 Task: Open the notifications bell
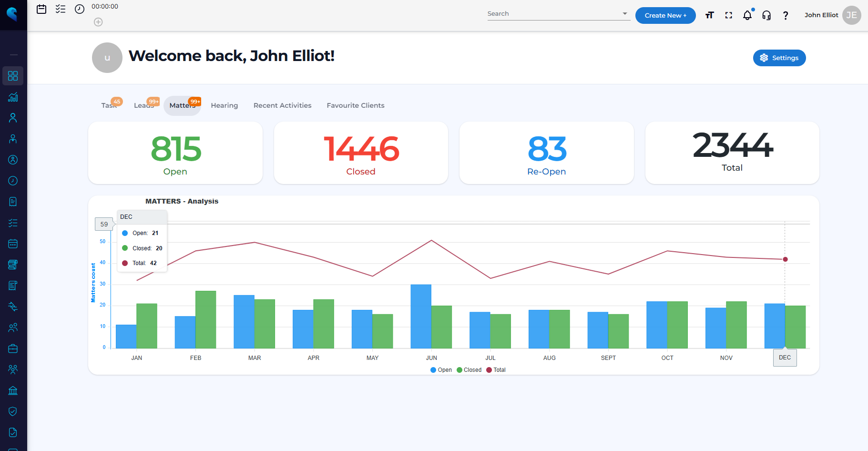[747, 15]
